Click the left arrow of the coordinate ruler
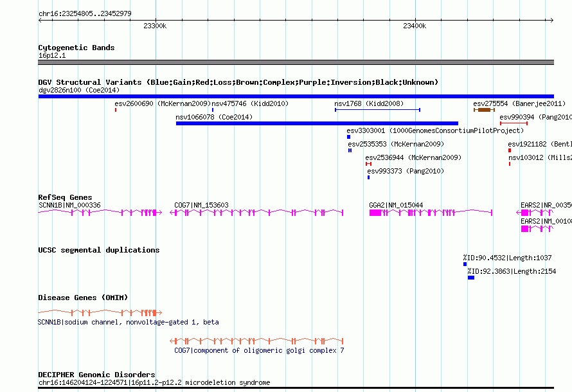Viewport: 572px width, 392px height. 40,21
